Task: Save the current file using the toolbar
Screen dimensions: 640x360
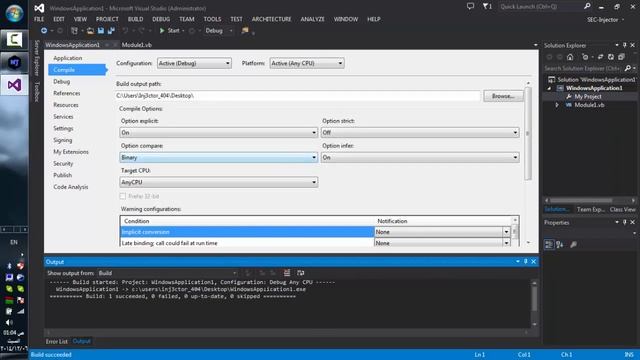Action: click(x=101, y=31)
